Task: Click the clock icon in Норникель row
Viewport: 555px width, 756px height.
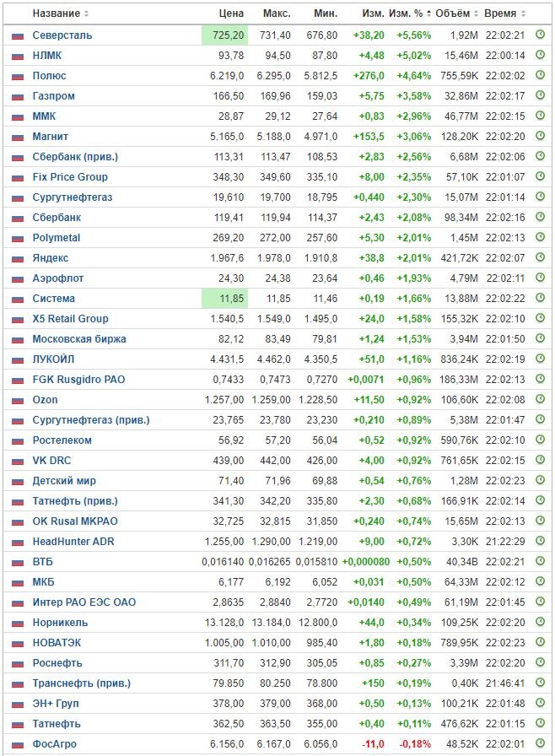Action: point(540,622)
